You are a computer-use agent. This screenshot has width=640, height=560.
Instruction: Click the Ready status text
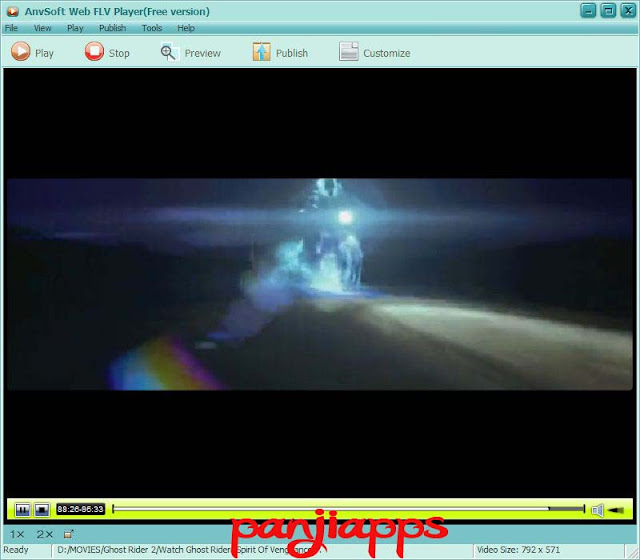[x=16, y=550]
